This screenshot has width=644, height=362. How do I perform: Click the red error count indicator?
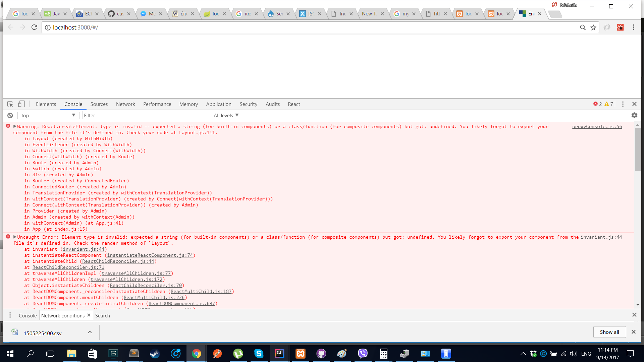(x=597, y=104)
